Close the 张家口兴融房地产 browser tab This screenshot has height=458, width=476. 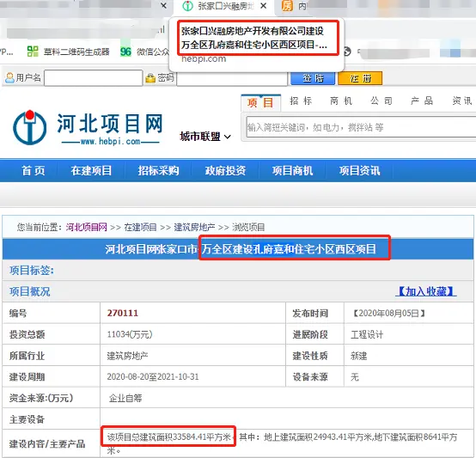click(x=264, y=6)
